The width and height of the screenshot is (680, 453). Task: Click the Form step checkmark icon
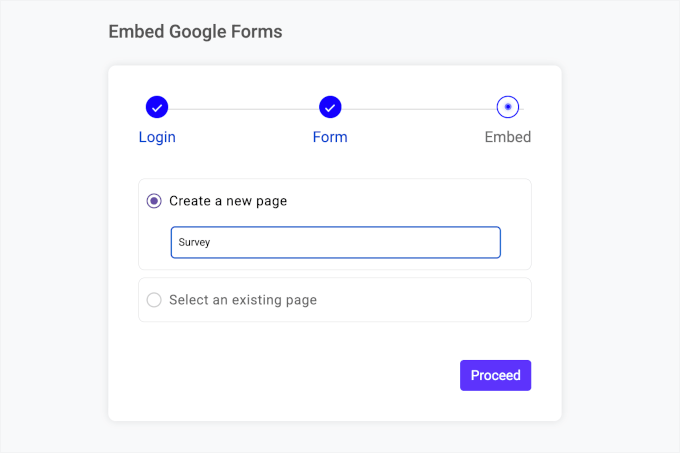click(330, 107)
